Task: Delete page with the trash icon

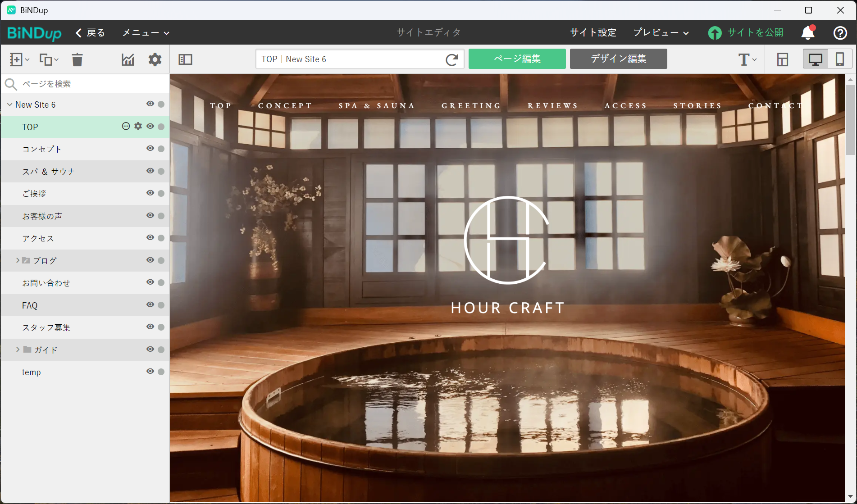Action: [77, 59]
